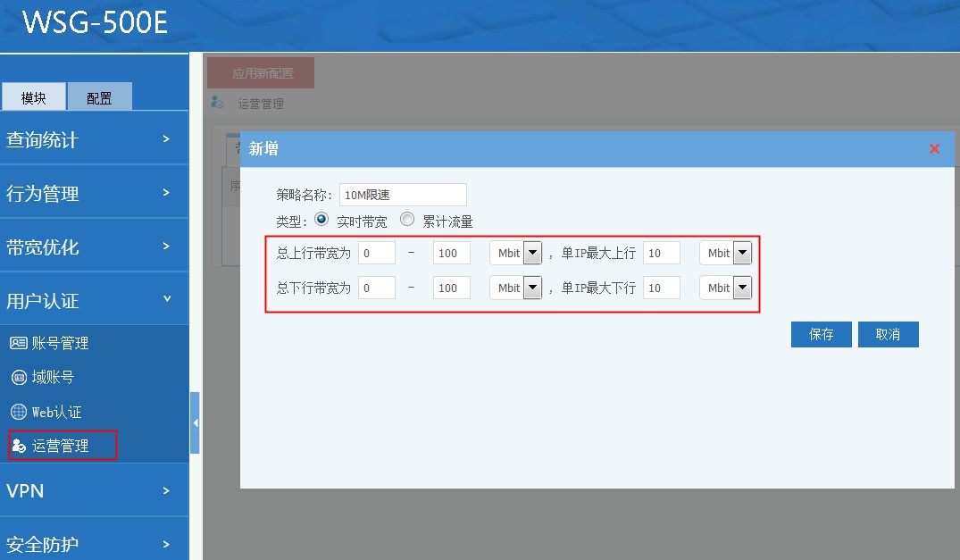Select the 累计流量 radio button

tap(407, 220)
